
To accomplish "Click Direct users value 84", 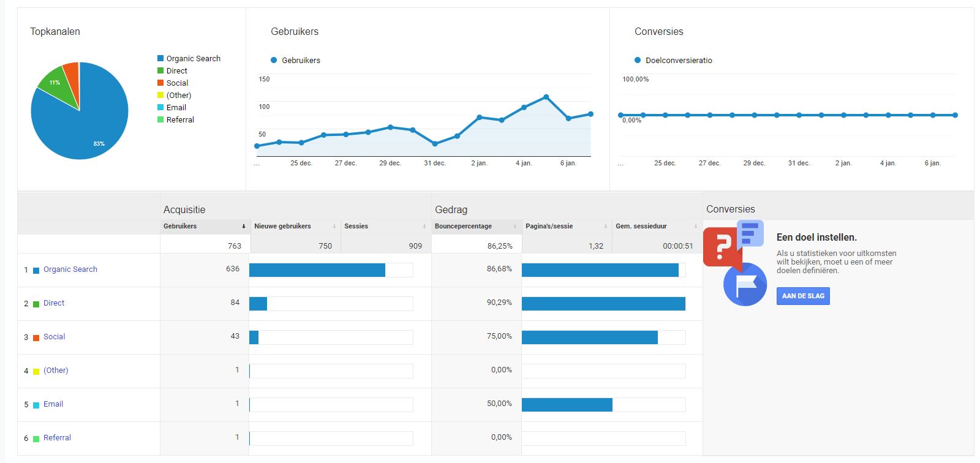I will 235,303.
